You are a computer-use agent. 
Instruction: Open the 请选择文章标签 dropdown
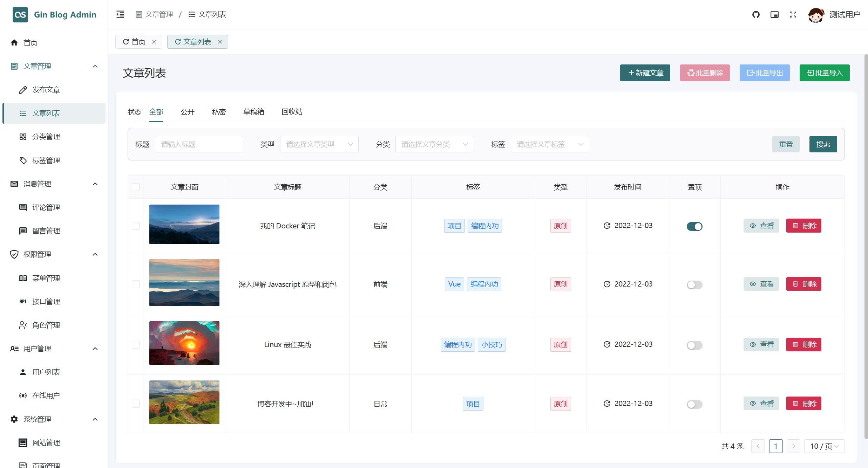click(549, 144)
